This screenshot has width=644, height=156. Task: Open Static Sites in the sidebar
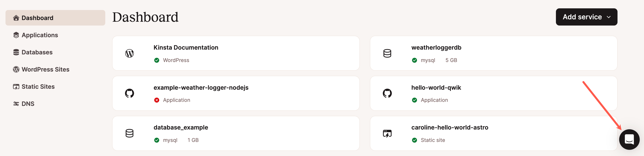[38, 87]
